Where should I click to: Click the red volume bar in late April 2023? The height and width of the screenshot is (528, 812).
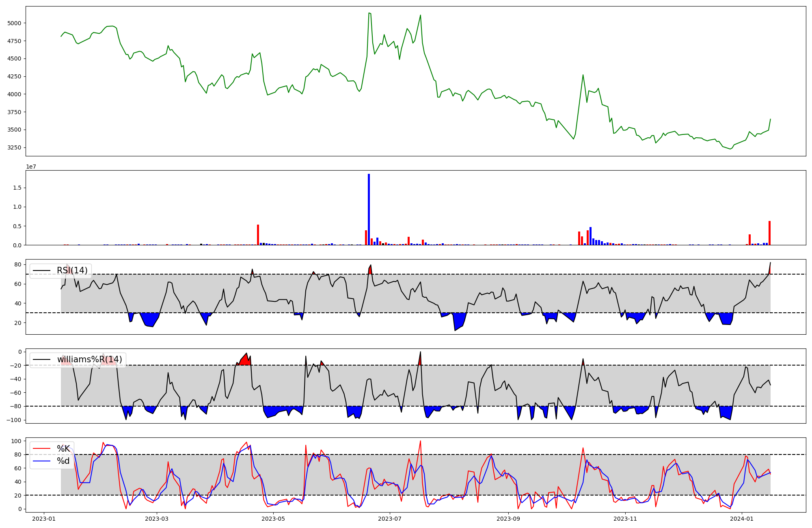(x=258, y=235)
